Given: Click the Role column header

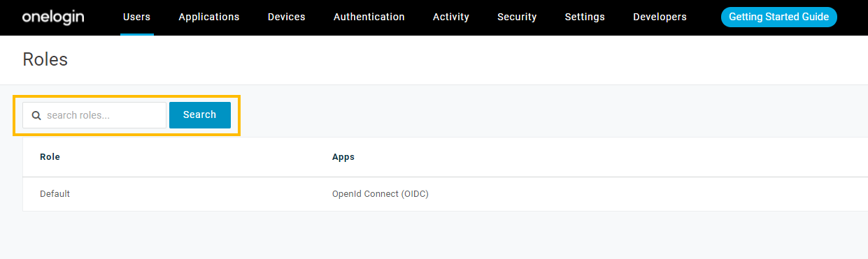Looking at the screenshot, I should pos(50,157).
